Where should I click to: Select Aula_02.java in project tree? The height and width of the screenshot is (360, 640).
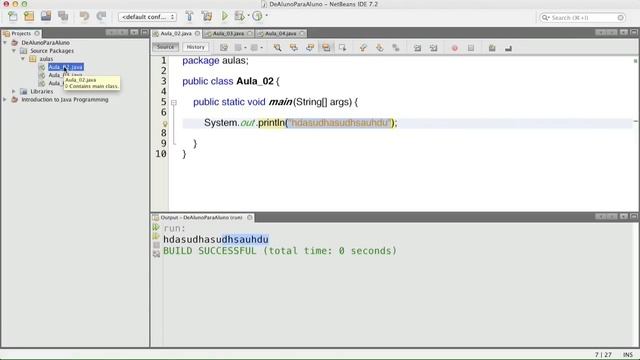click(x=66, y=67)
